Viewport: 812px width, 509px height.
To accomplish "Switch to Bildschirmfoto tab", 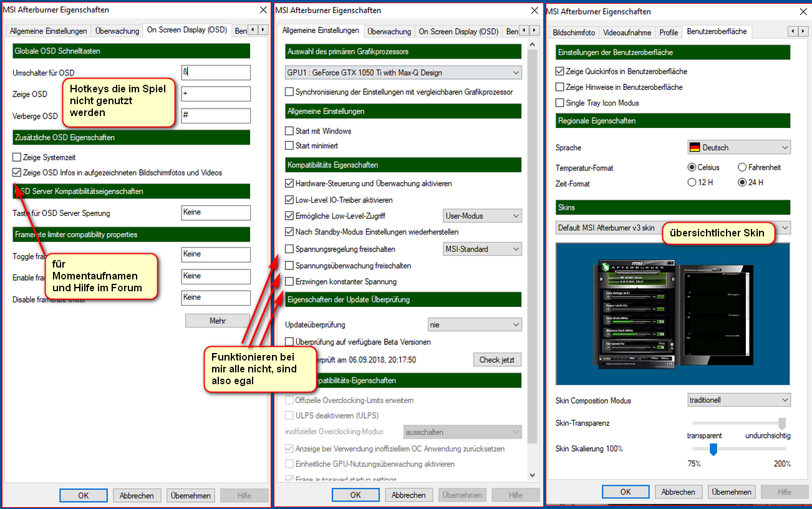I will [574, 32].
